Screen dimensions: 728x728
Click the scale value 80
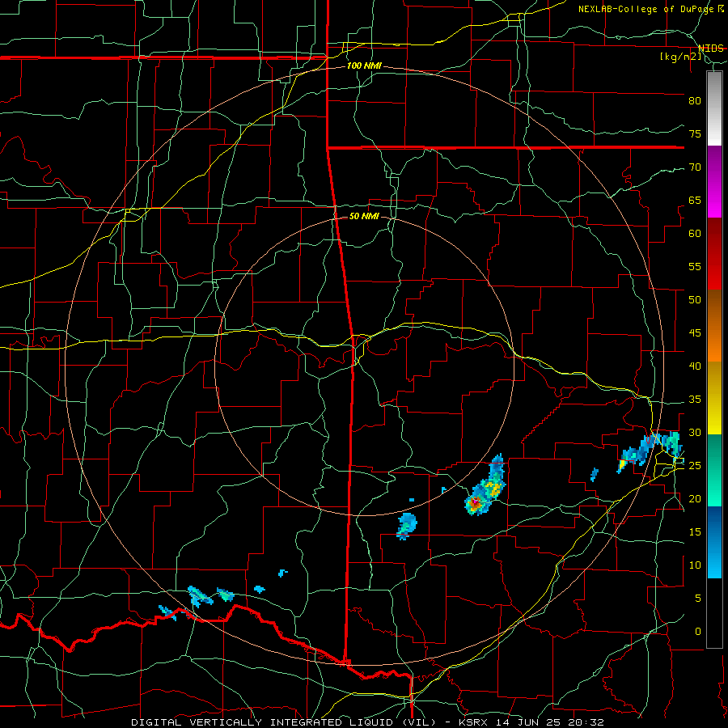tap(695, 101)
